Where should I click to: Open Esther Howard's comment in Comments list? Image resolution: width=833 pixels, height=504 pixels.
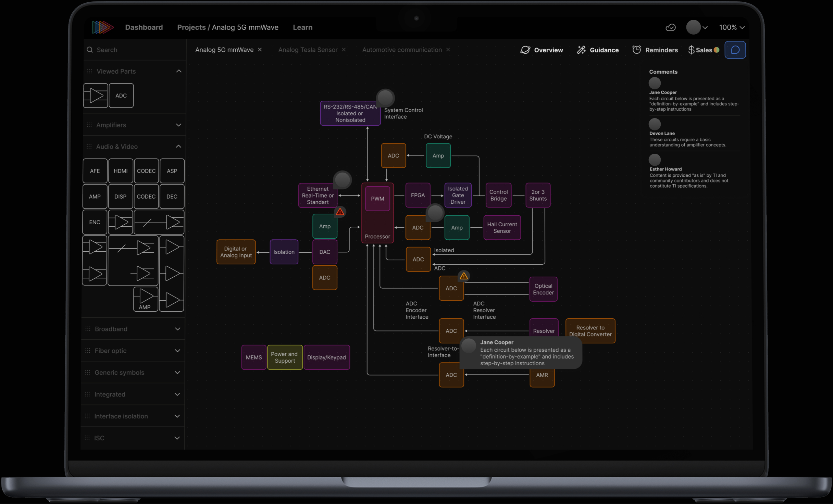tap(694, 172)
